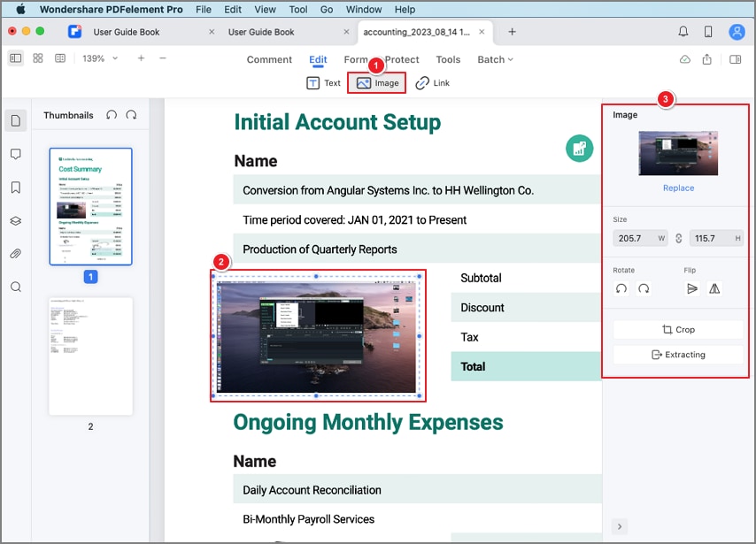
Task: Expand the Batch dropdown menu
Action: (x=495, y=60)
